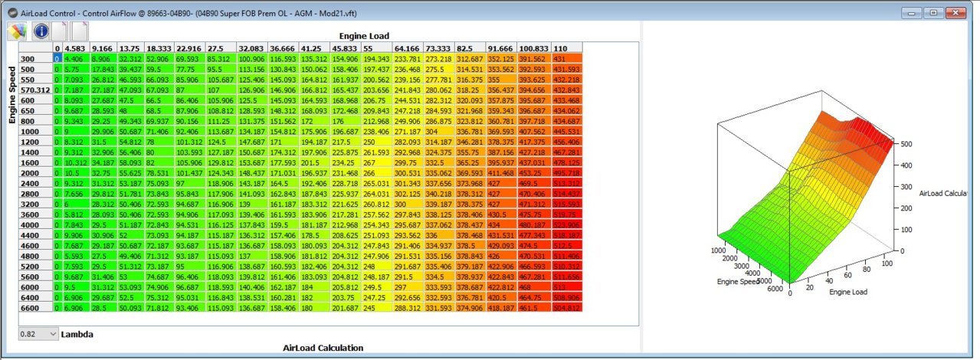Select the 4.583 Engine Load column header
Image resolution: width=980 pixels, height=360 pixels.
(x=76, y=47)
